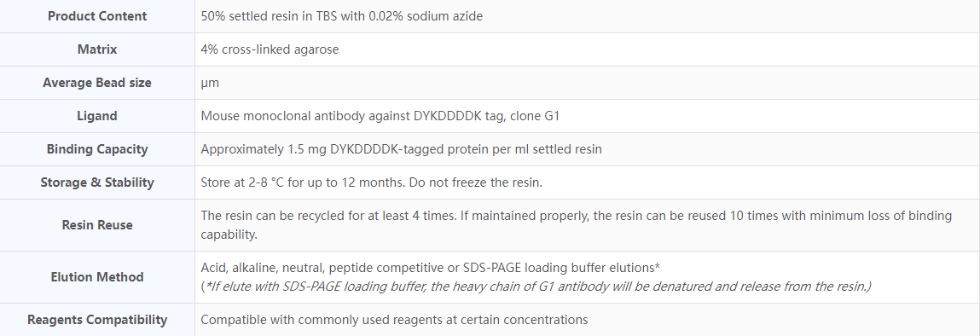Click the µm bead size value
980x336 pixels.
coord(210,83)
